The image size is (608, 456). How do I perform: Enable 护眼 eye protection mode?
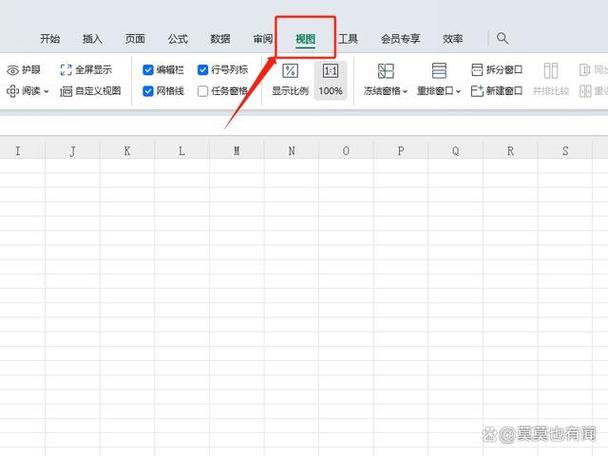click(x=24, y=70)
